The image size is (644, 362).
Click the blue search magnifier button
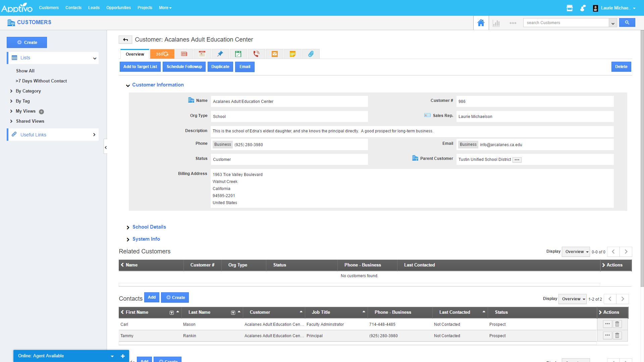point(627,22)
